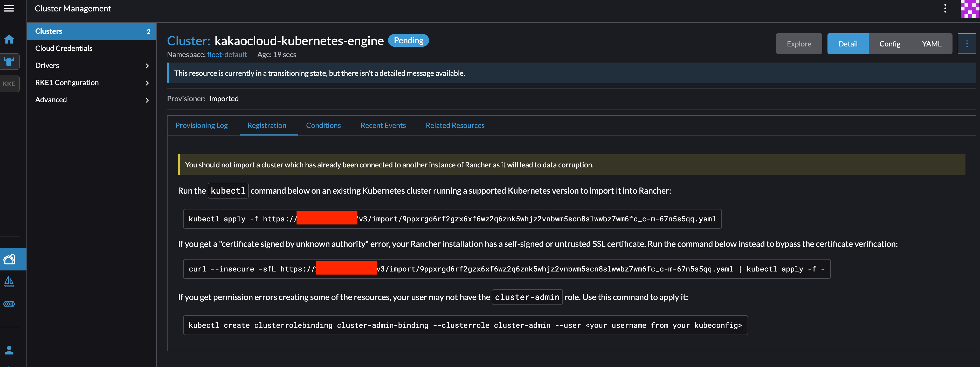Click the transitioning state info banner
The width and height of the screenshot is (980, 367).
coord(571,73)
